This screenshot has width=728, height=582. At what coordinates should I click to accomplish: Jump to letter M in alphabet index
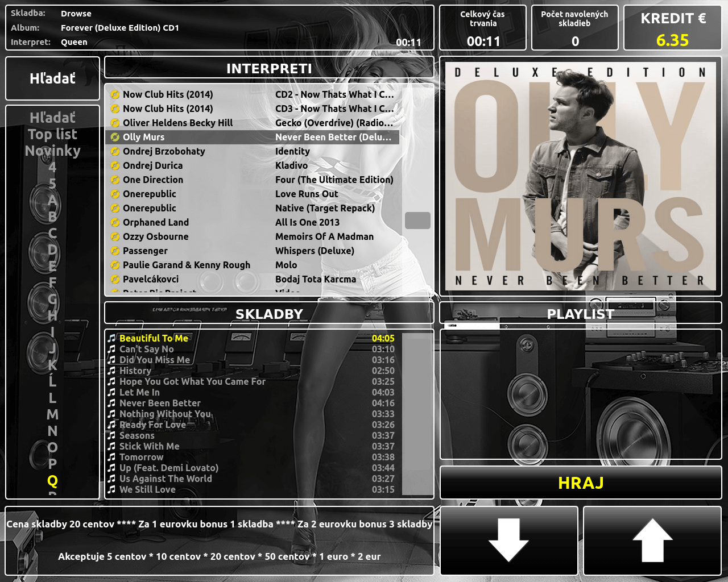click(52, 414)
